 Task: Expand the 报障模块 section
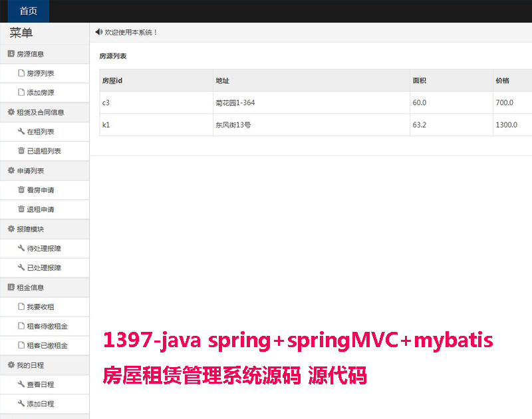pos(45,229)
